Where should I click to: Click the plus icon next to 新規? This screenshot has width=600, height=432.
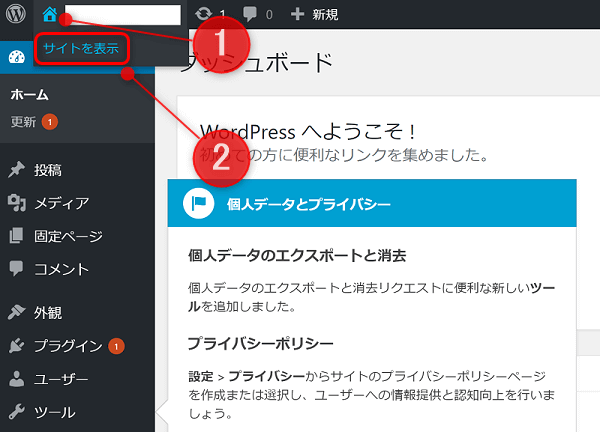pyautogui.click(x=297, y=14)
